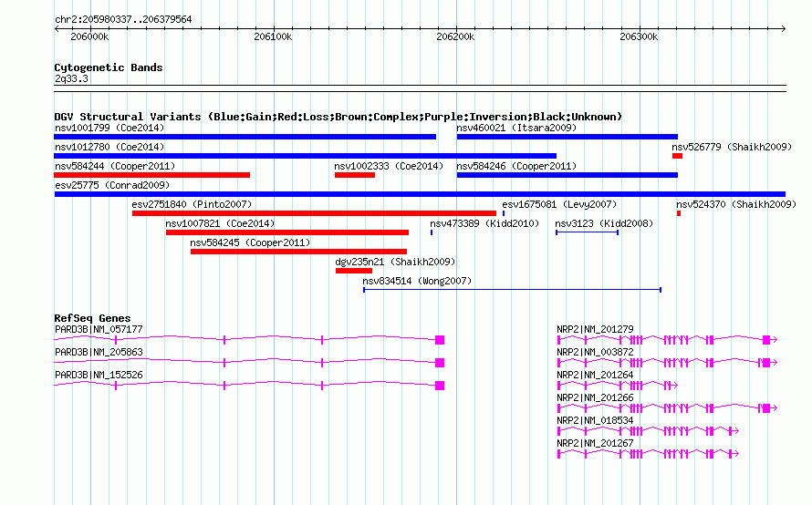The height and width of the screenshot is (505, 812).
Task: Click the nsv1001799 (Coe2014) label text
Action: pos(109,128)
